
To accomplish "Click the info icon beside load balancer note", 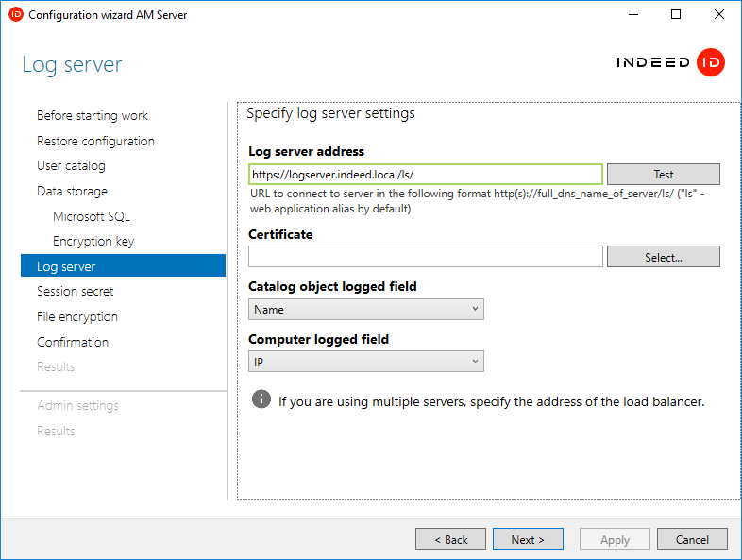I will pyautogui.click(x=261, y=399).
